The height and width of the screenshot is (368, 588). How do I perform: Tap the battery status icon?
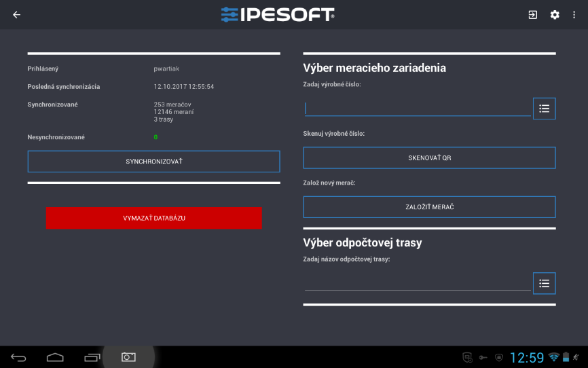pos(566,356)
